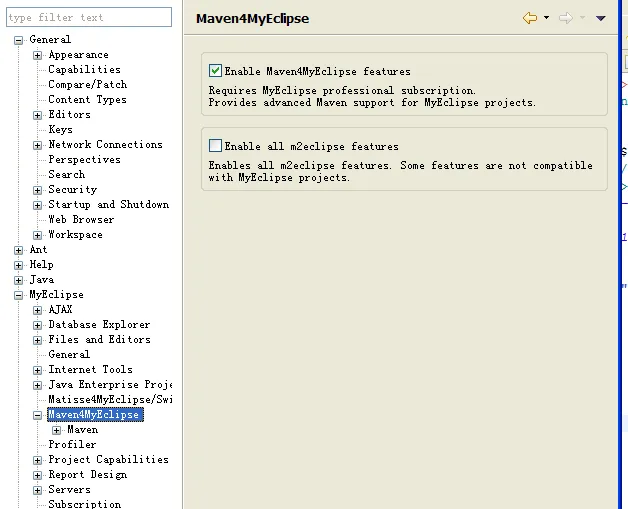
Task: Collapse the General tree node
Action: pos(18,40)
